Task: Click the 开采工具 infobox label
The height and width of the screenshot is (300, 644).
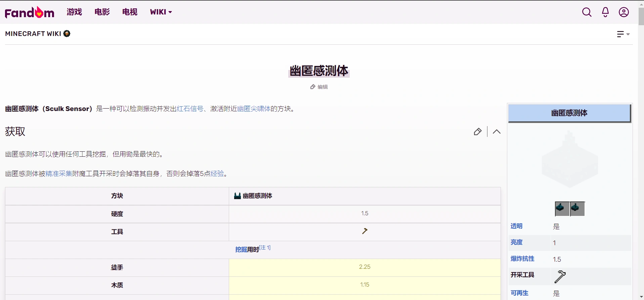Action: point(522,275)
